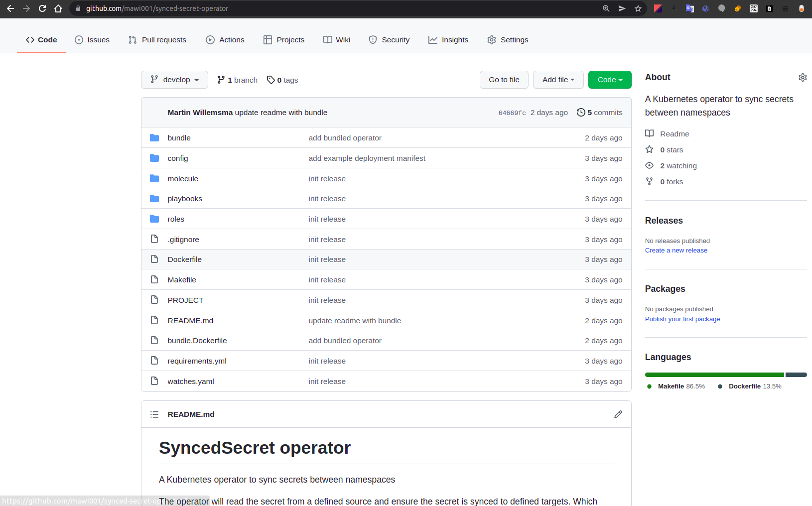Viewport: 812px width, 506px height.
Task: Click the pencil icon to edit README.md
Action: point(618,414)
